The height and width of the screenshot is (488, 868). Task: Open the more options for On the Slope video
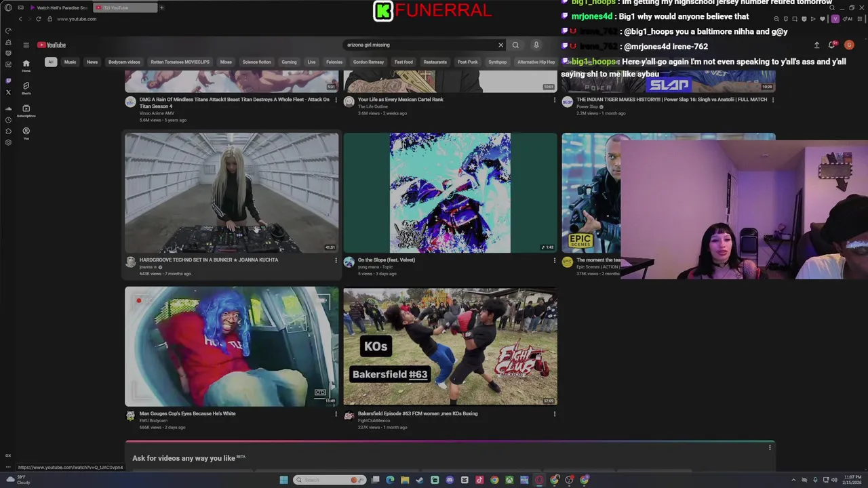click(x=554, y=260)
